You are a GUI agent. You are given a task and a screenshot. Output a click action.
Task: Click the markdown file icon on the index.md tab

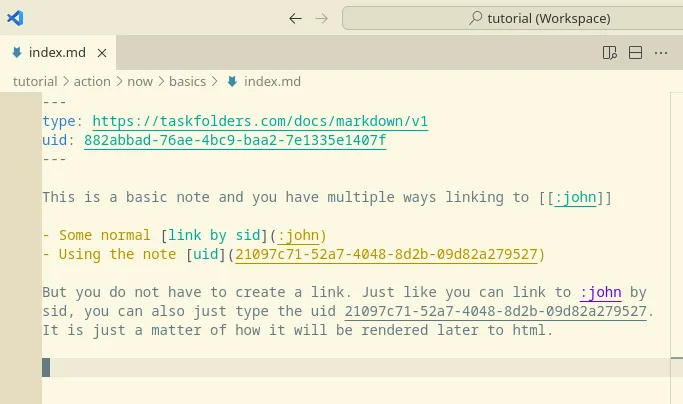(19, 52)
